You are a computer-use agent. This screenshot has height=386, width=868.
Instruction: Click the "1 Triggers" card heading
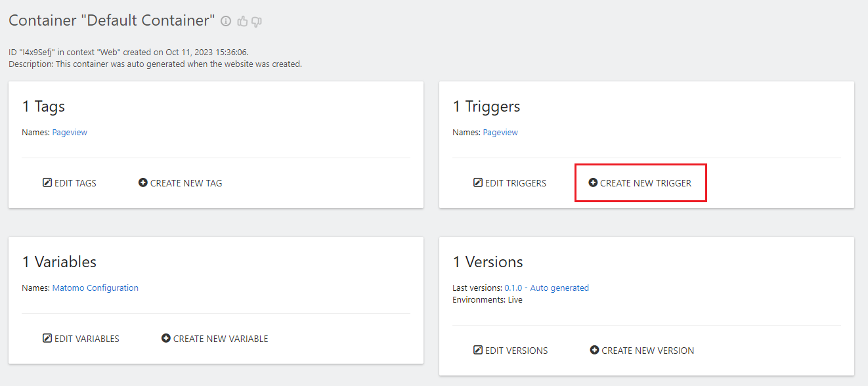click(487, 106)
